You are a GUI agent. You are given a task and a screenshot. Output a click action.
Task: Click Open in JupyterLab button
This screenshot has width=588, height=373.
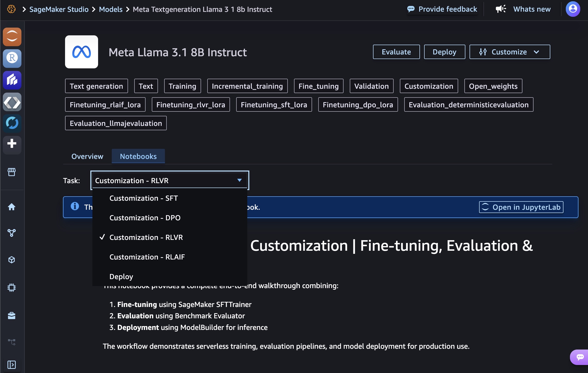point(521,207)
